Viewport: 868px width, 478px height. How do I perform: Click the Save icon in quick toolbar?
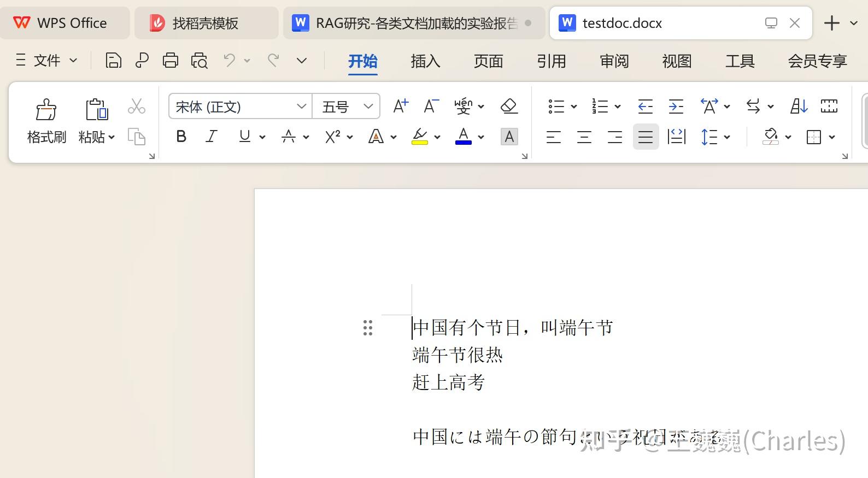pyautogui.click(x=113, y=60)
